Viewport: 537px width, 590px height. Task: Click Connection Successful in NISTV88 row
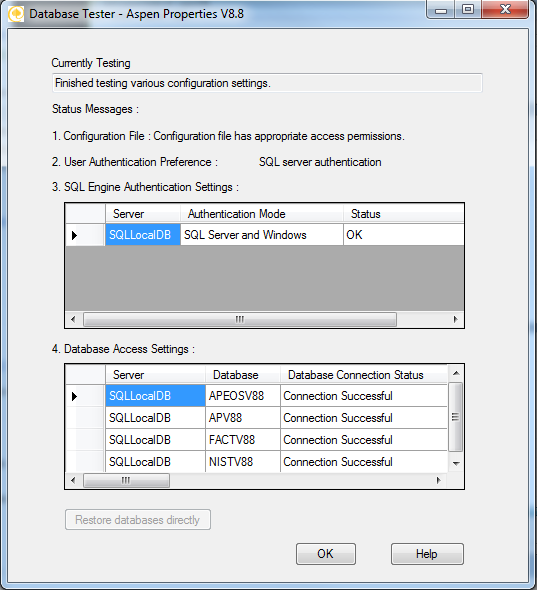click(x=364, y=461)
